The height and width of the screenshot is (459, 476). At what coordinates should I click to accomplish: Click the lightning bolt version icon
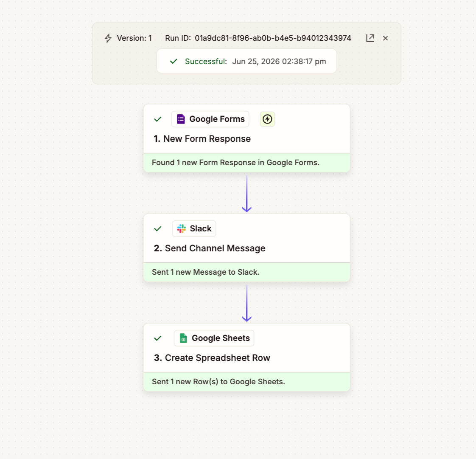(108, 38)
